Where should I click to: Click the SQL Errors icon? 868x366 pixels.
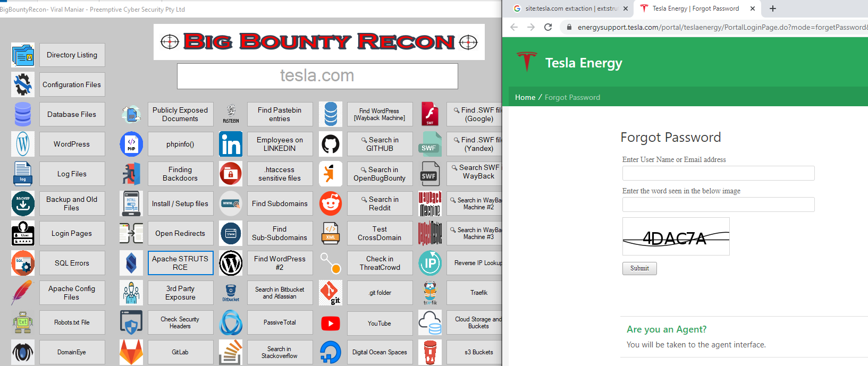[x=23, y=263]
